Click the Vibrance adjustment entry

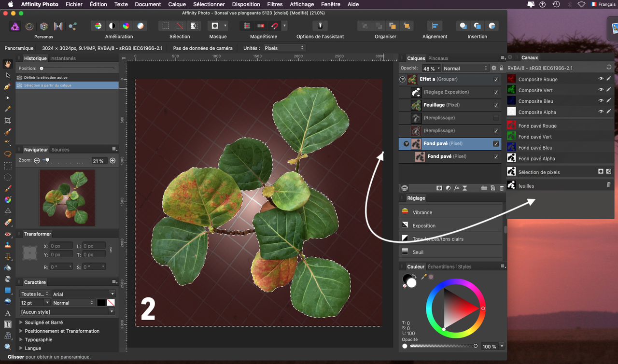[x=422, y=212]
